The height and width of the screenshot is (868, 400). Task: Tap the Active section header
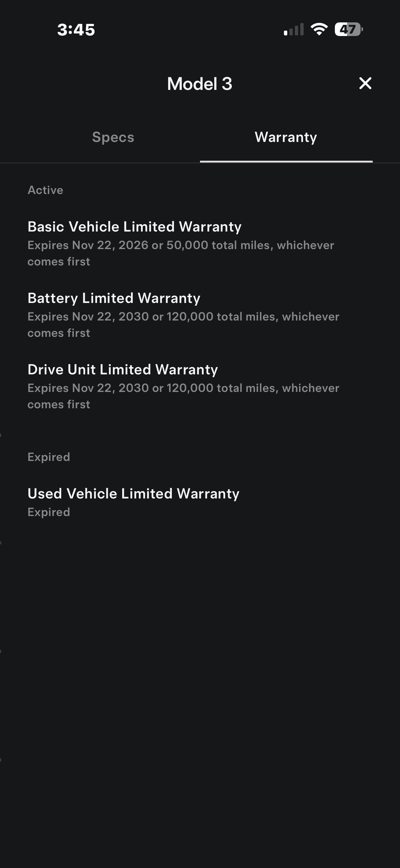pyautogui.click(x=45, y=190)
